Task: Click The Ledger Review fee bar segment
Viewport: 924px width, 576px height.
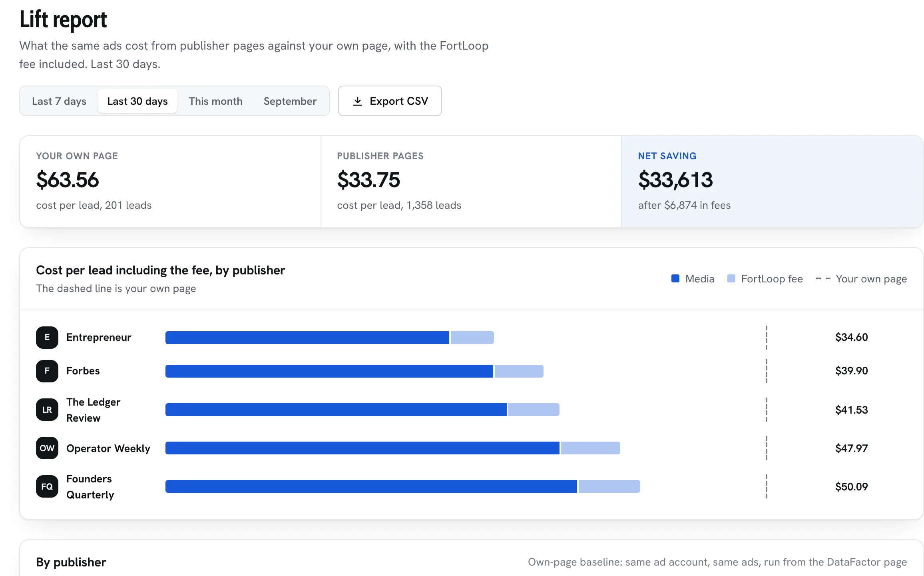Action: pyautogui.click(x=534, y=410)
